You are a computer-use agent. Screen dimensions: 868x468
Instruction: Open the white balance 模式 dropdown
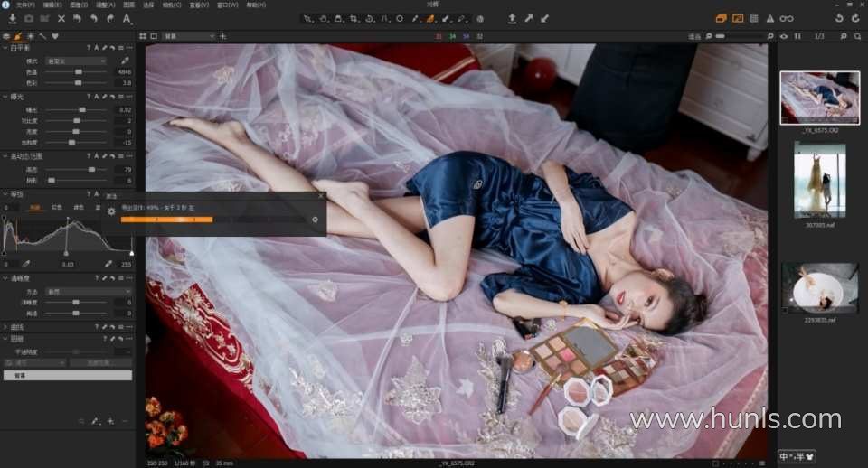(x=77, y=61)
